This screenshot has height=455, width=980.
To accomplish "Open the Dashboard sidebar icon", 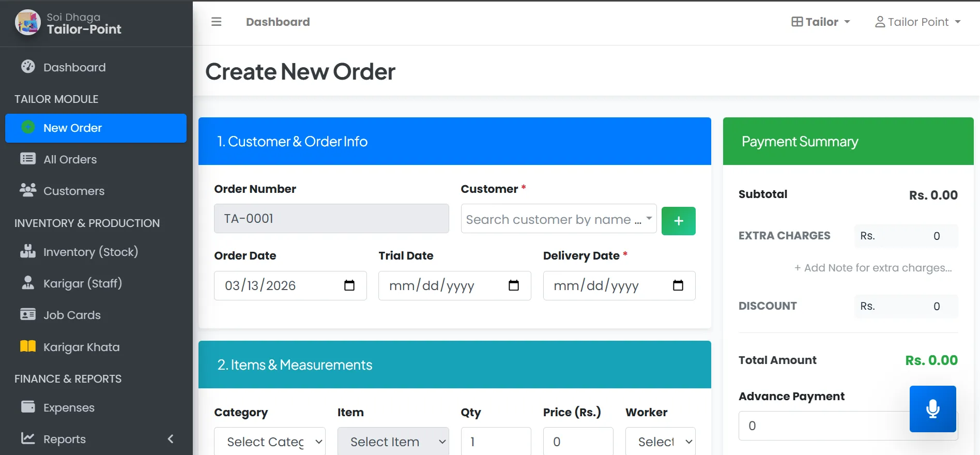I will coord(28,67).
